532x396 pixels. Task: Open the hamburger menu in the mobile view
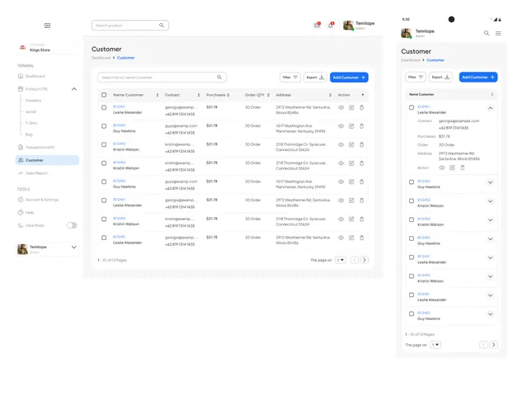[x=498, y=33]
